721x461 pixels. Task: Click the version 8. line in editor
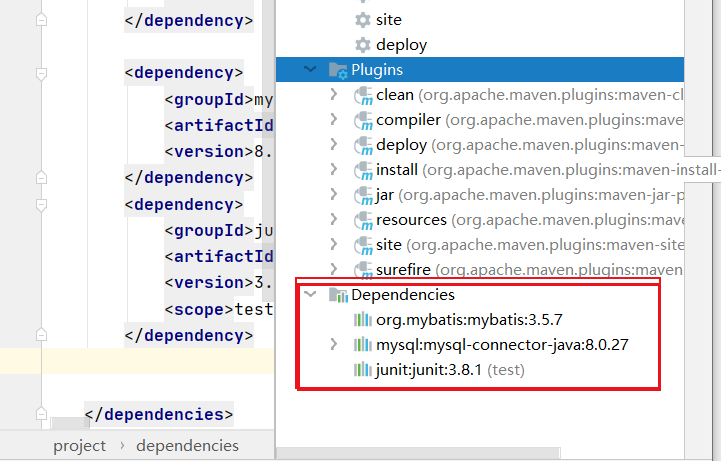[x=218, y=152]
